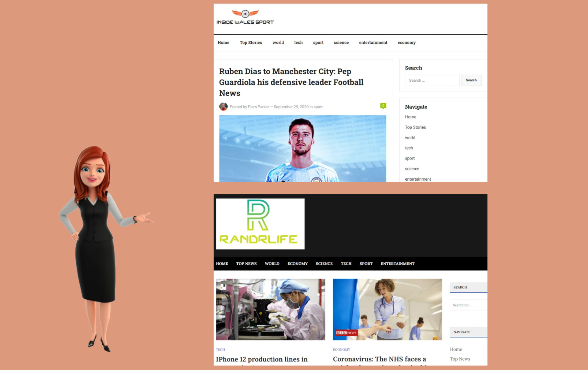Click Piers Parker's avatar photo
This screenshot has height=370, width=588.
pos(223,107)
